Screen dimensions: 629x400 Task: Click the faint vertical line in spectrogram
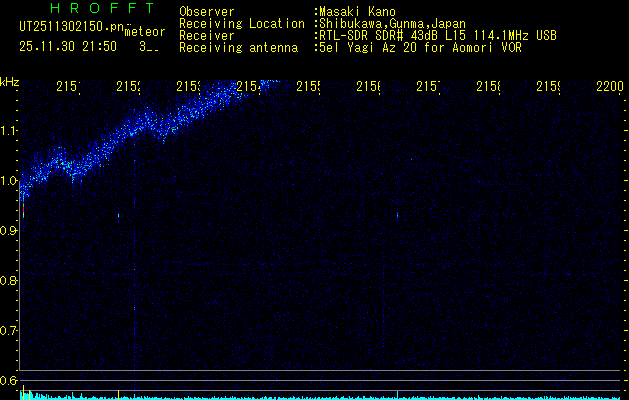pyautogui.click(x=134, y=250)
